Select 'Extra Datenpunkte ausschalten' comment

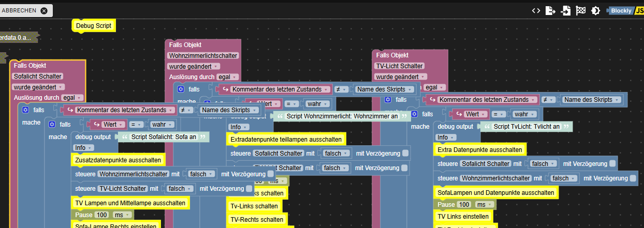[x=479, y=149]
